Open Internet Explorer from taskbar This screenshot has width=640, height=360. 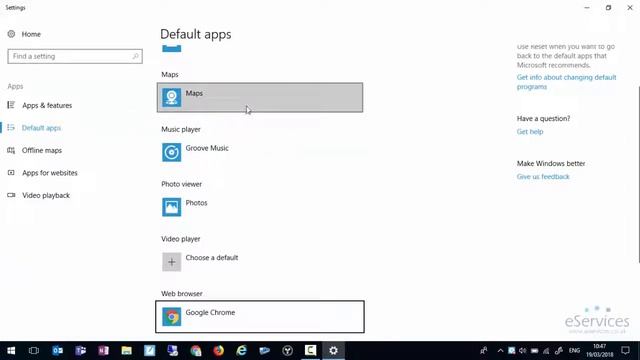tap(242, 350)
